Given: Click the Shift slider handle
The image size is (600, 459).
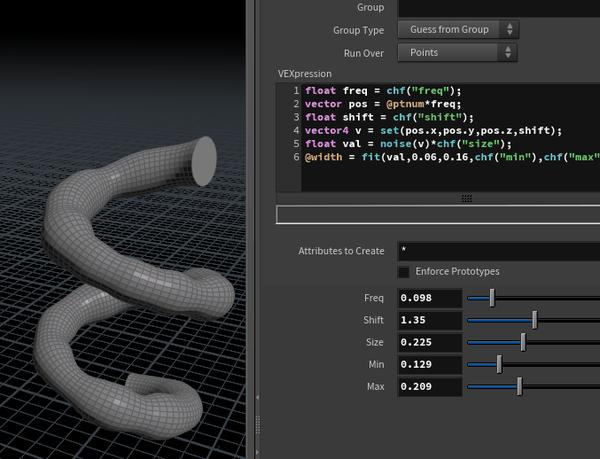Looking at the screenshot, I should click(x=535, y=320).
